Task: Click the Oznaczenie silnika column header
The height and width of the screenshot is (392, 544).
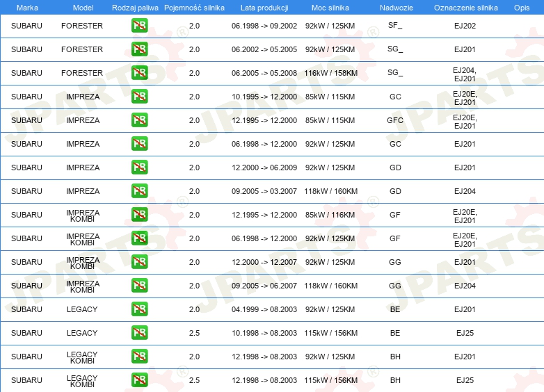Action: [x=465, y=8]
